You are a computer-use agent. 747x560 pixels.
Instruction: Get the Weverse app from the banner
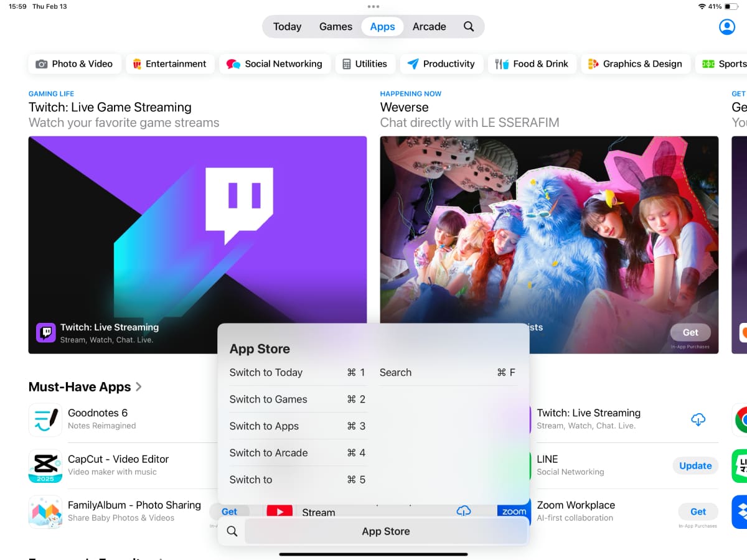point(690,332)
